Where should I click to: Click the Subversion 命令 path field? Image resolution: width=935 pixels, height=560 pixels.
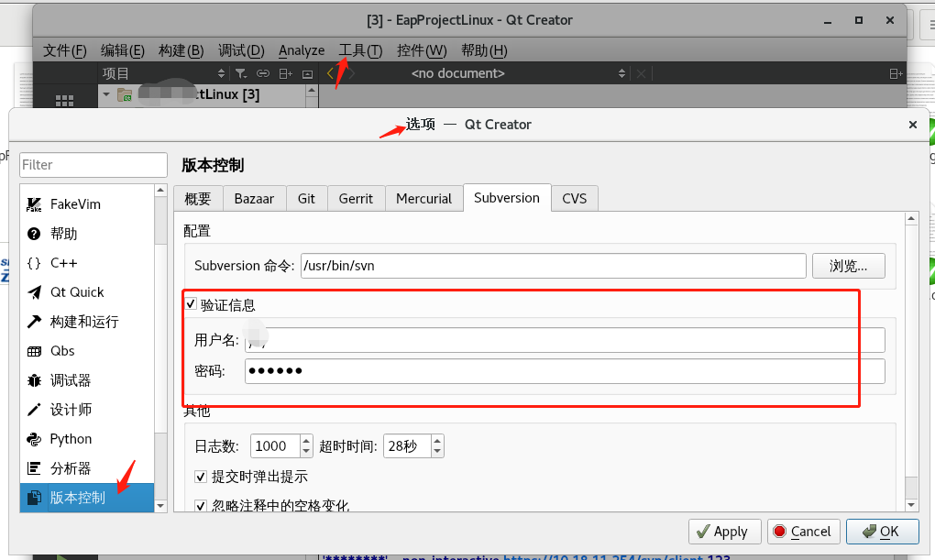pos(554,266)
